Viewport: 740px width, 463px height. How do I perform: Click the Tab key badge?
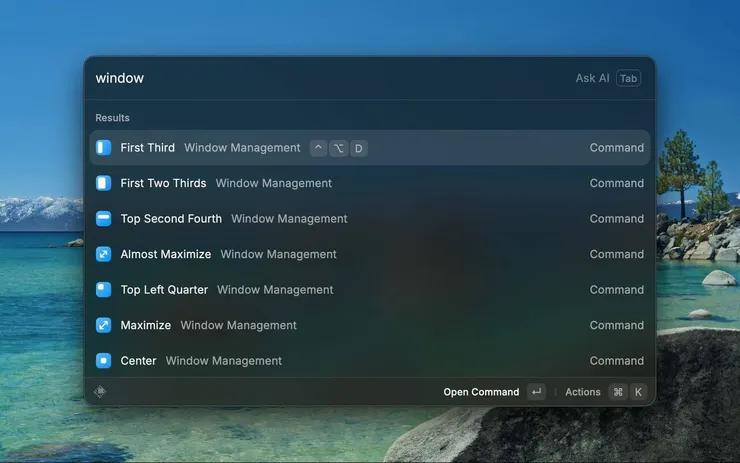(628, 78)
